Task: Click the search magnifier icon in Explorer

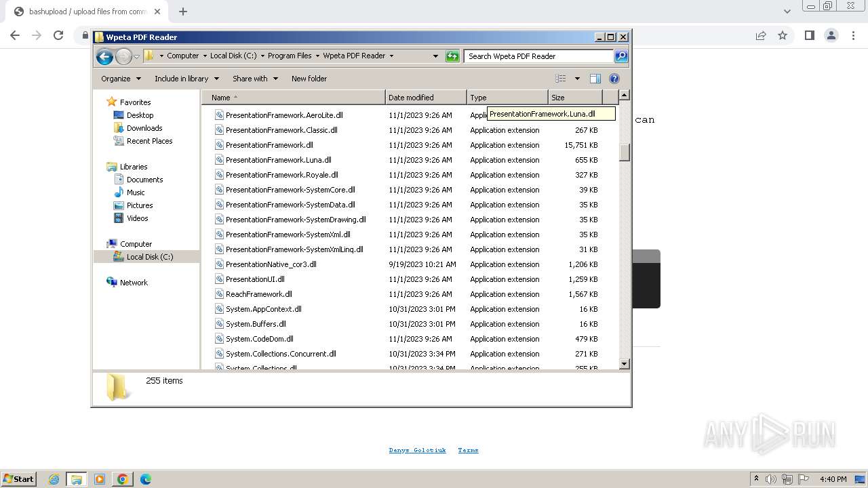Action: click(x=620, y=56)
